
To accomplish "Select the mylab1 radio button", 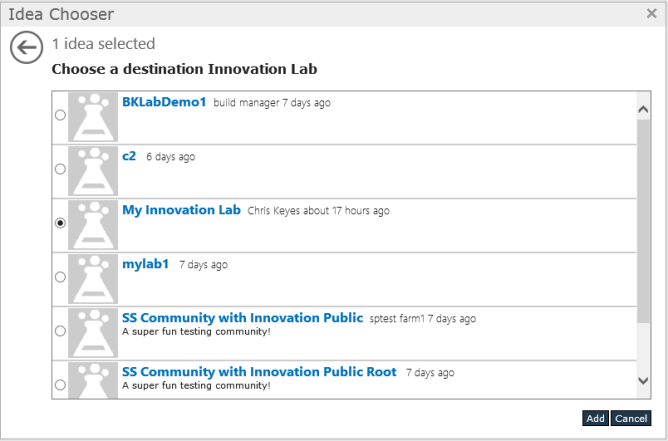I will coord(60,277).
